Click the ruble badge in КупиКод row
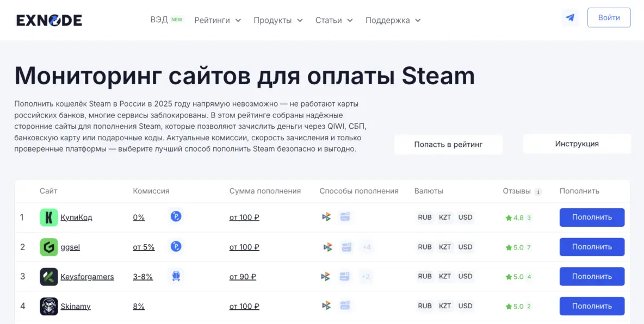 tap(176, 216)
